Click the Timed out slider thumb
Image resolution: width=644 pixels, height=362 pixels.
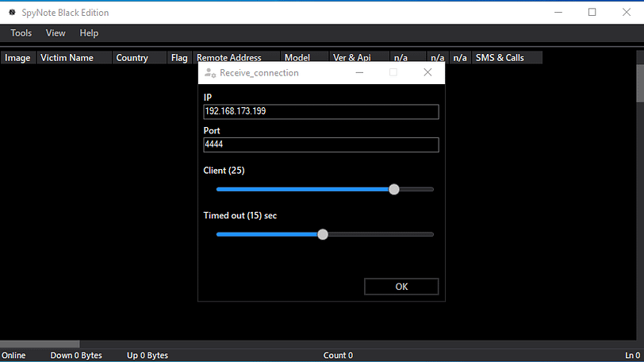pos(323,234)
